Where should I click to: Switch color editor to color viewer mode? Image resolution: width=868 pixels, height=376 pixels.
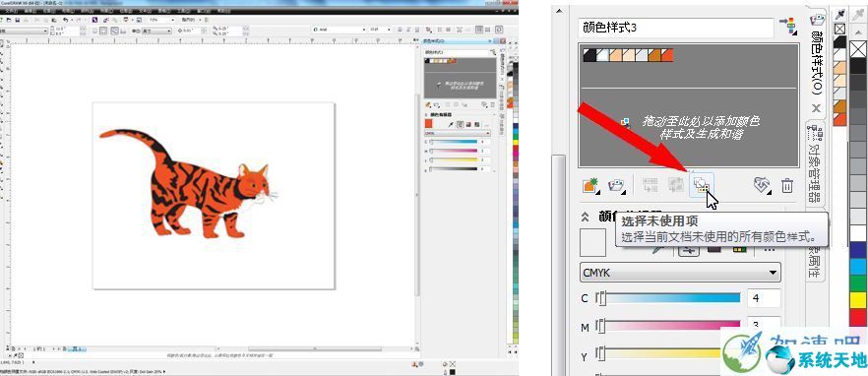click(713, 250)
